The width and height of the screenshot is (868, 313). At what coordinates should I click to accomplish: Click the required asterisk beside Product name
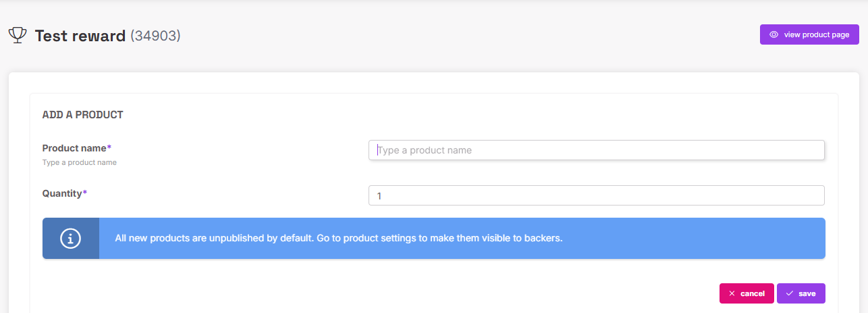click(x=109, y=147)
